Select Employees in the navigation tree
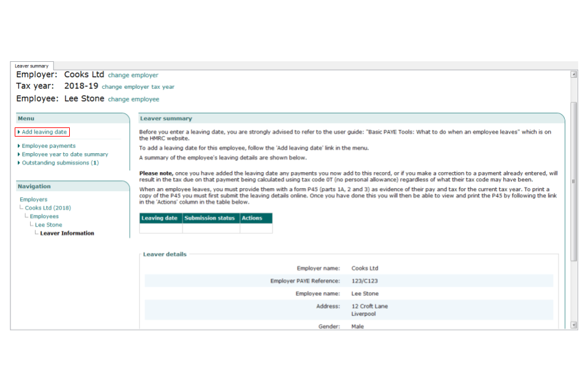The image size is (588, 392). [44, 216]
